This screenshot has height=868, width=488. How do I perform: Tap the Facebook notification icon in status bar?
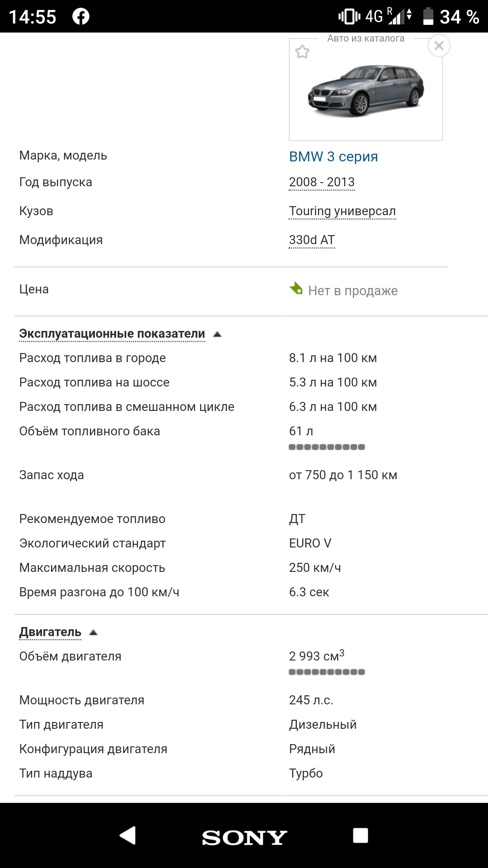[x=81, y=17]
